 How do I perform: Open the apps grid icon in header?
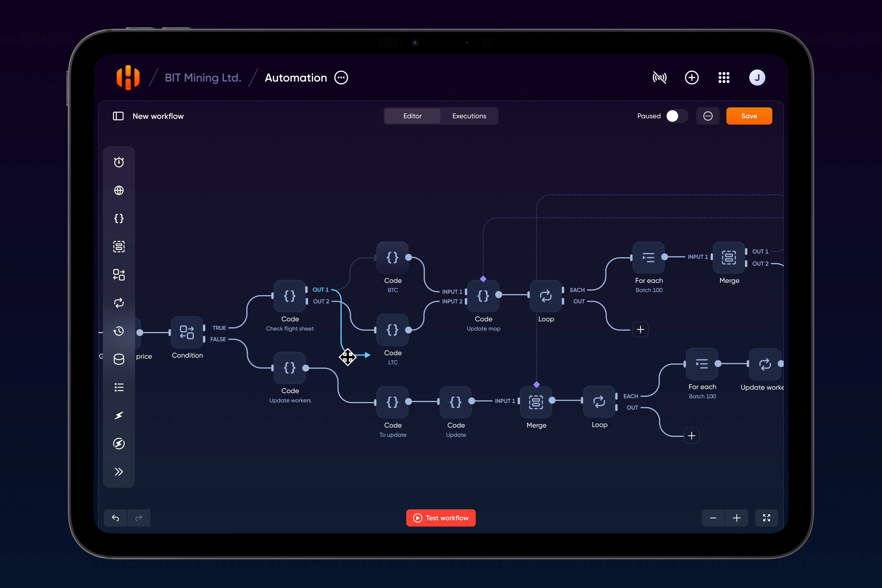click(x=724, y=78)
